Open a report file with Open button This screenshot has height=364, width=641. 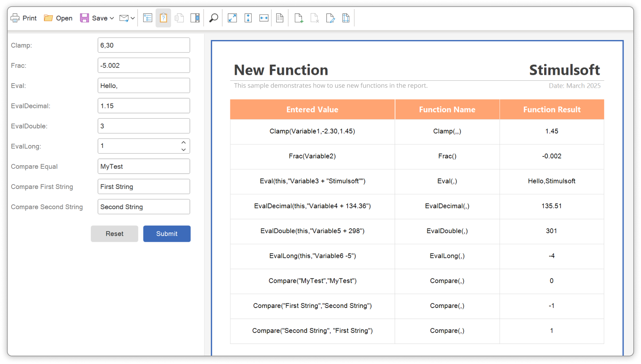point(58,18)
